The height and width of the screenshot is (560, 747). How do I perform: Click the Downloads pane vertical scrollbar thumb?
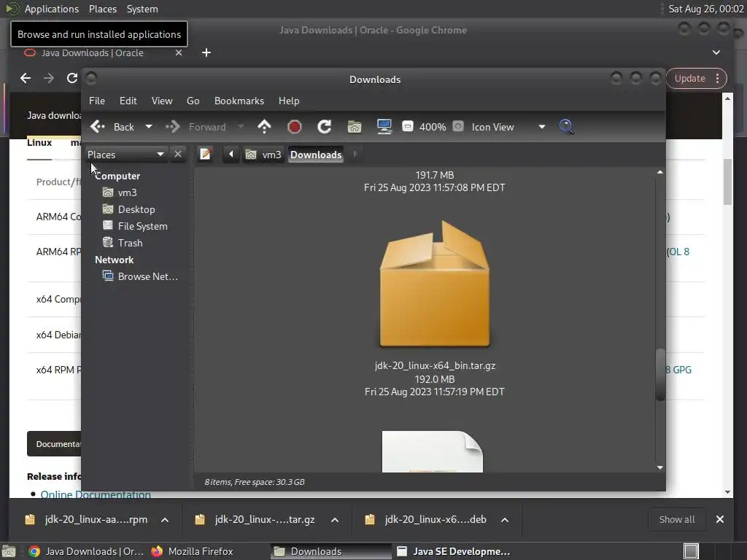click(x=659, y=375)
